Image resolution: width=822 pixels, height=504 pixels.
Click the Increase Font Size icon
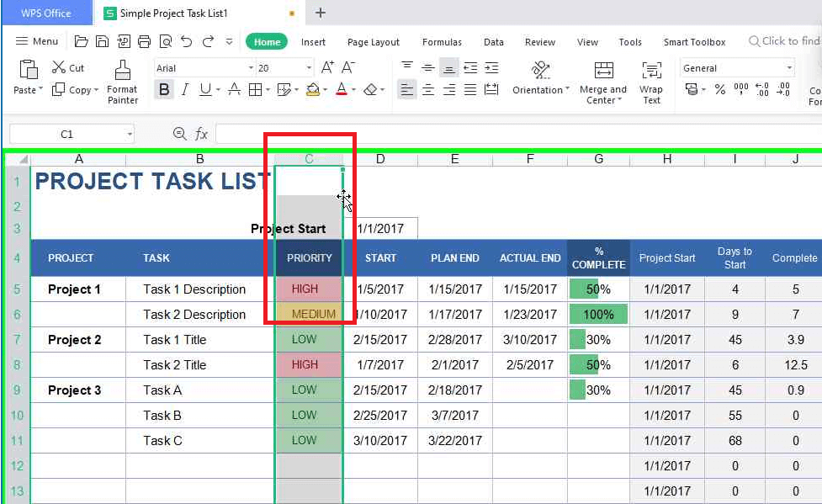(x=327, y=68)
